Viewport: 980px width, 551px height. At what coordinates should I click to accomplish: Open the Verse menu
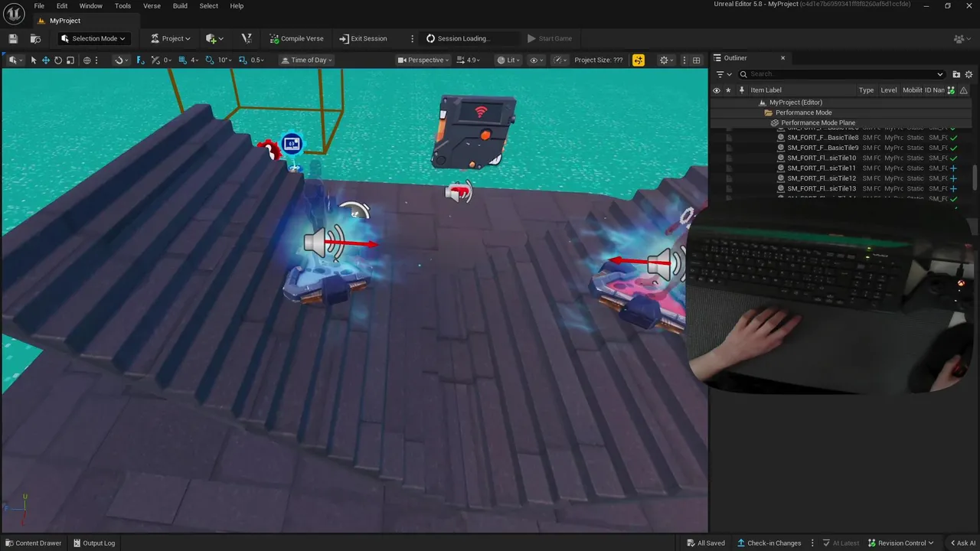[x=152, y=6]
